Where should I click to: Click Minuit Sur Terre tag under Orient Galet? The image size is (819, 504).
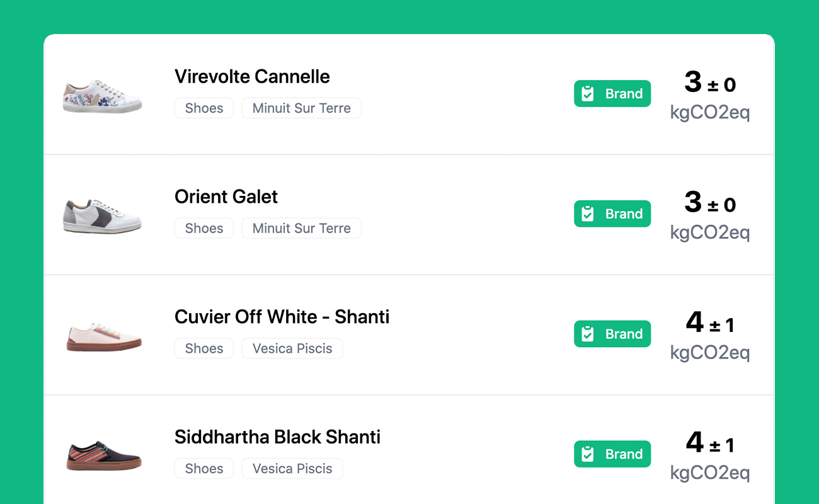301,229
